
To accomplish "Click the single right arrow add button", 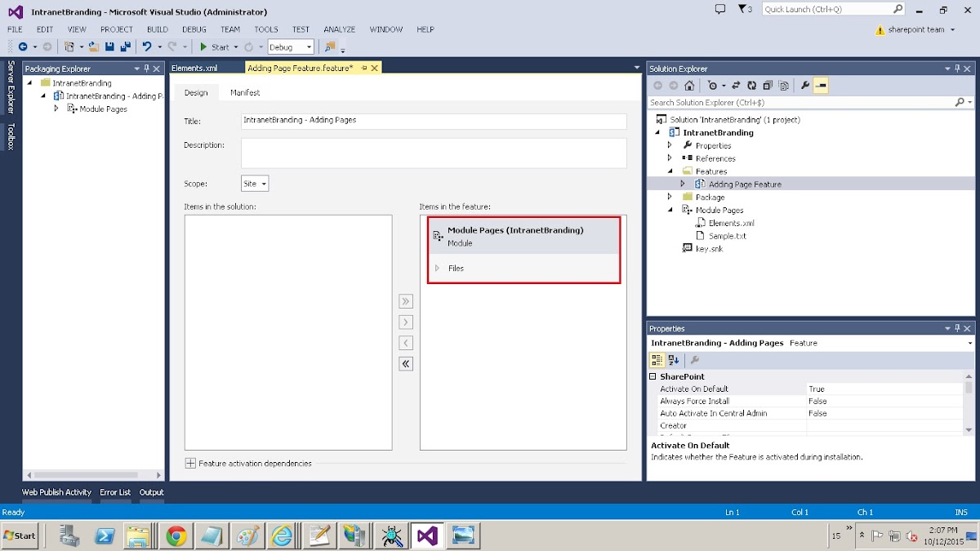I will click(x=406, y=322).
